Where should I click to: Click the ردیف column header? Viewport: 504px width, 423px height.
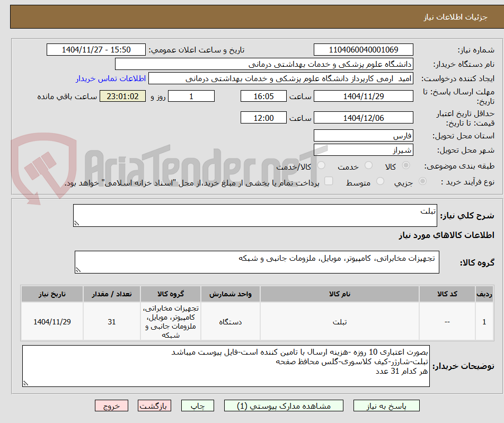[x=484, y=294]
